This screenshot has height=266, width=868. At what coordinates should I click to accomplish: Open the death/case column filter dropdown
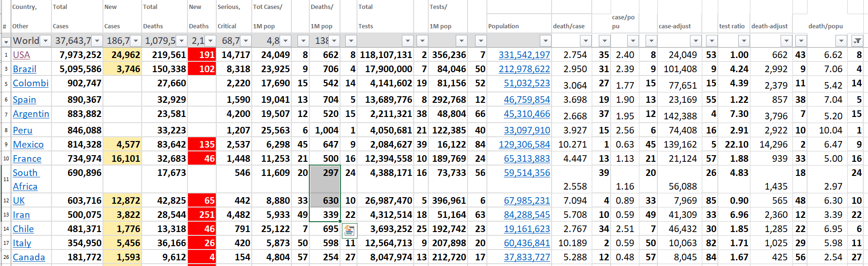pyautogui.click(x=586, y=41)
